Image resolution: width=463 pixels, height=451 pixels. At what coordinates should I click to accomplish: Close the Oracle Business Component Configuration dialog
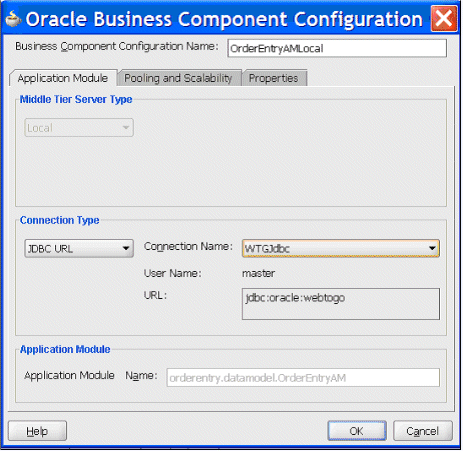coord(444,19)
